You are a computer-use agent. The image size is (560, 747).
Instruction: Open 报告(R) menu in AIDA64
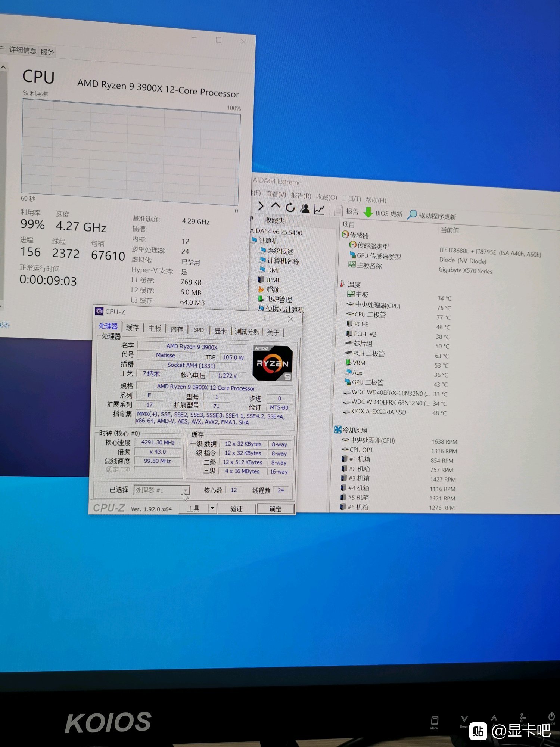(301, 196)
